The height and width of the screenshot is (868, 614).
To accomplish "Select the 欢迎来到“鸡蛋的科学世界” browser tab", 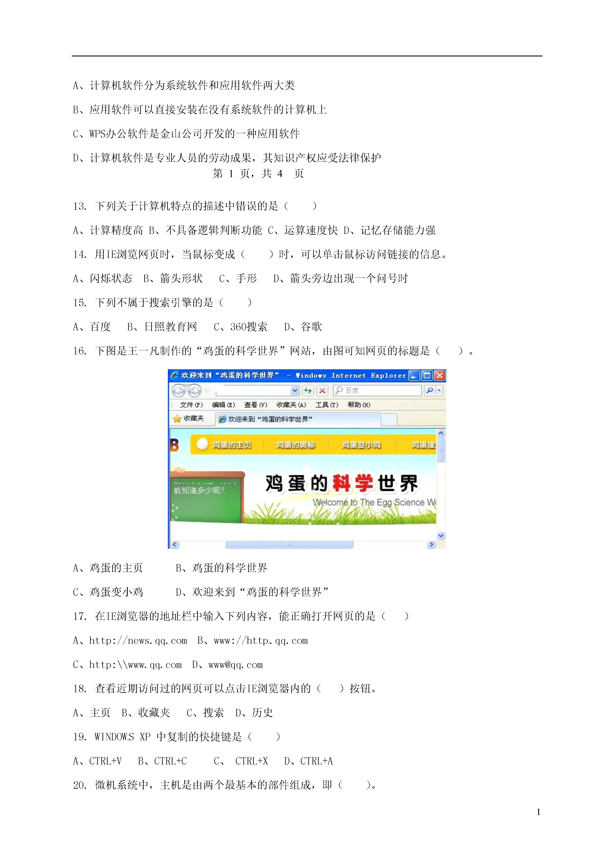I will pos(298,419).
